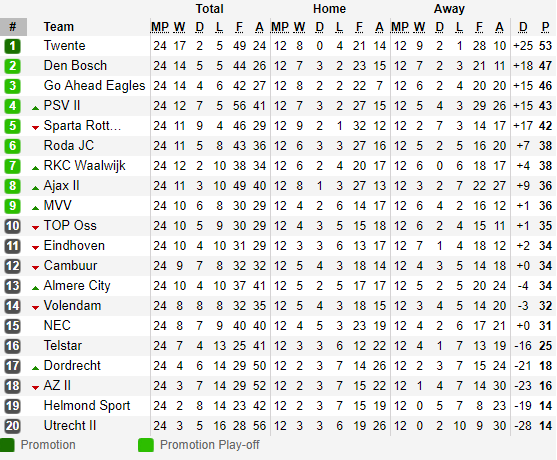Sort by the points P column header
557x460 pixels.
[545, 27]
